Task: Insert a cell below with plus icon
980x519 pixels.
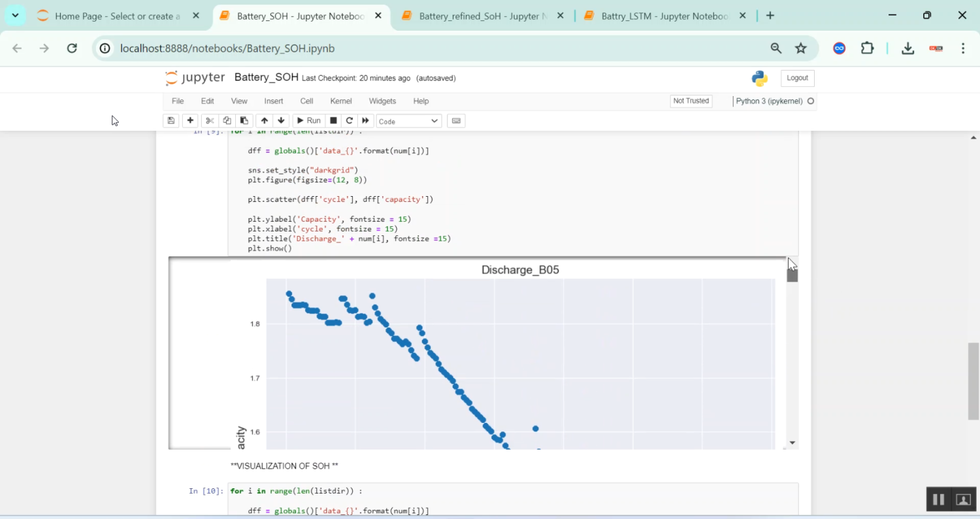Action: click(x=190, y=121)
